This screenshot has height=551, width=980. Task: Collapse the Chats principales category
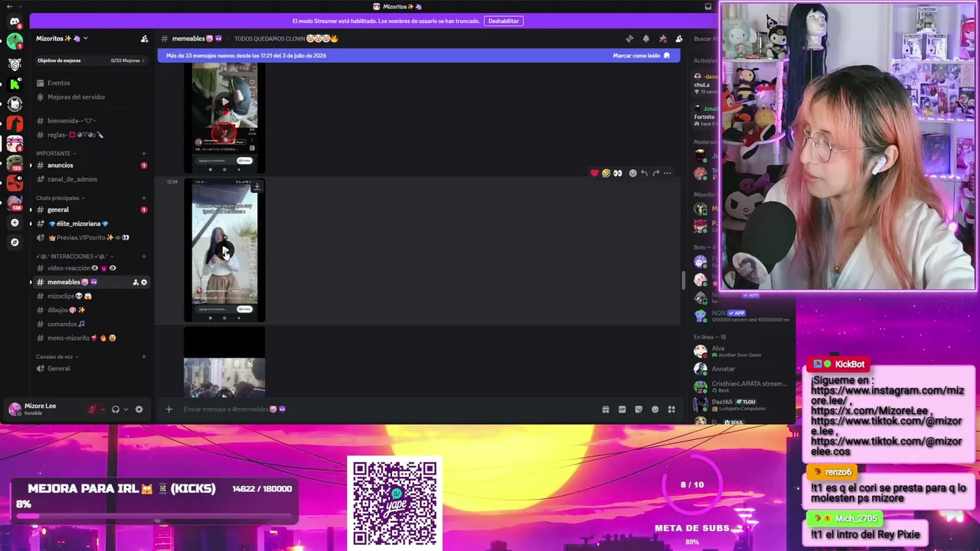(x=60, y=198)
